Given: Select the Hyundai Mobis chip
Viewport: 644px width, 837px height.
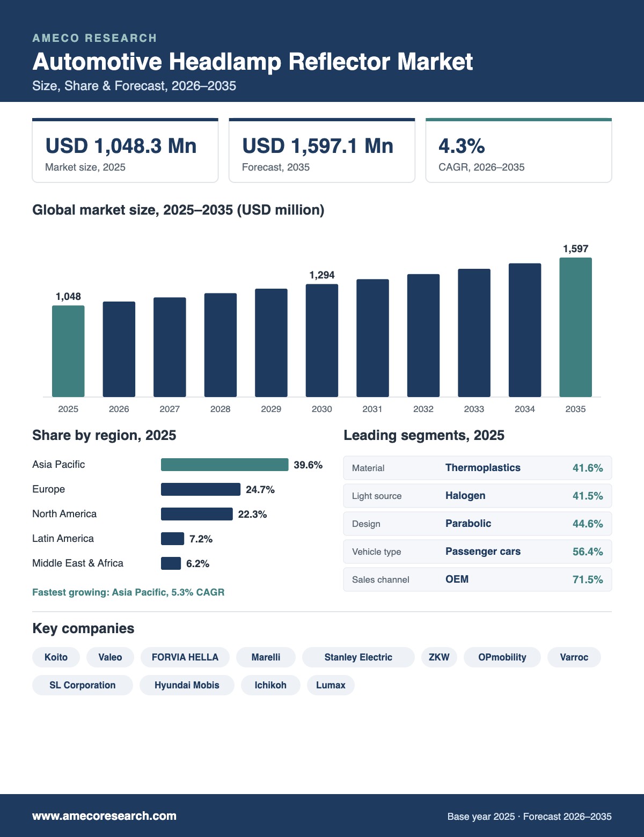Looking at the screenshot, I should pyautogui.click(x=187, y=685).
